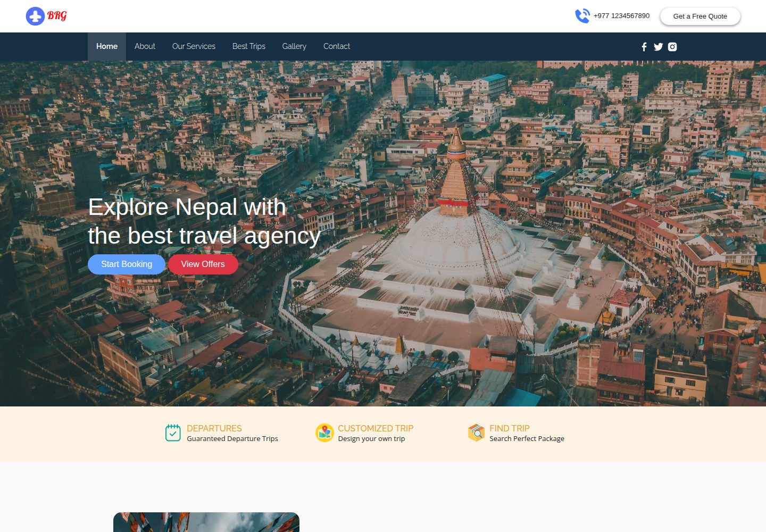The image size is (766, 532).
Task: Click the phone call icon
Action: click(x=582, y=16)
